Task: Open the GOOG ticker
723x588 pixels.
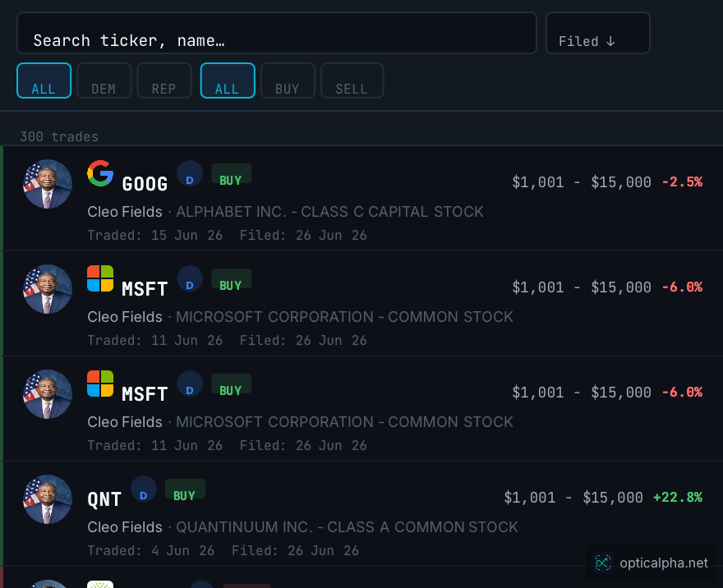Action: point(145,184)
